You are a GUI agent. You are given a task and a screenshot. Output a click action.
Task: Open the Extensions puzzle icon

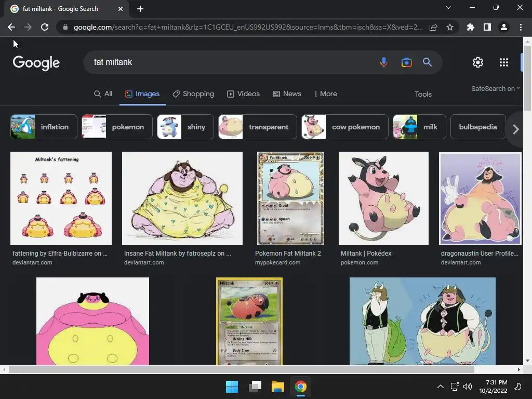[470, 27]
